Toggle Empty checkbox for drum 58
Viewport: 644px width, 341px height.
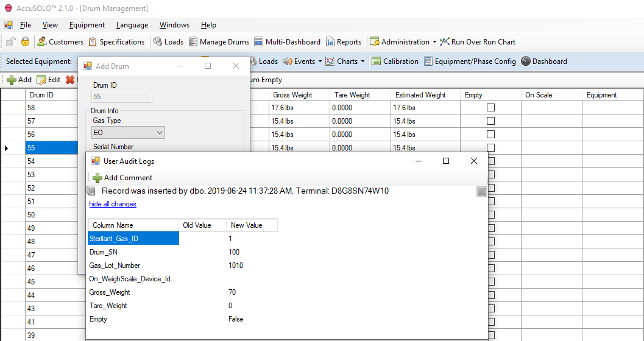click(x=490, y=108)
